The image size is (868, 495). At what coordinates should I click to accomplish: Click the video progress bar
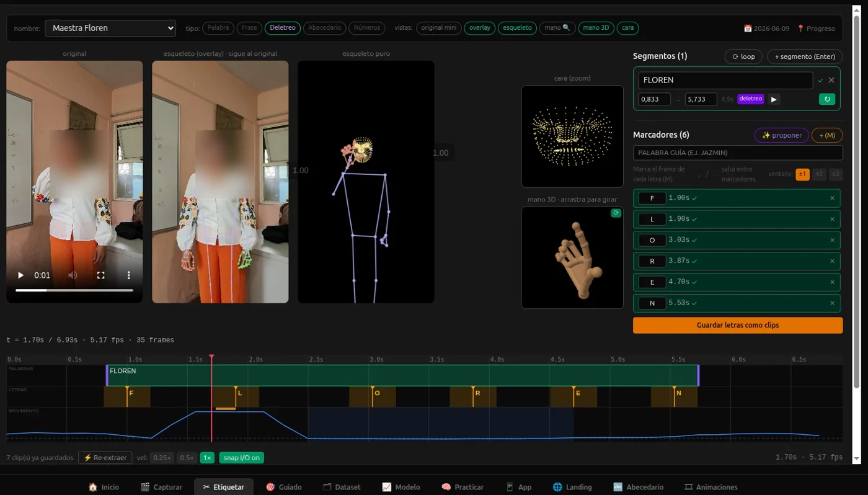click(x=74, y=290)
